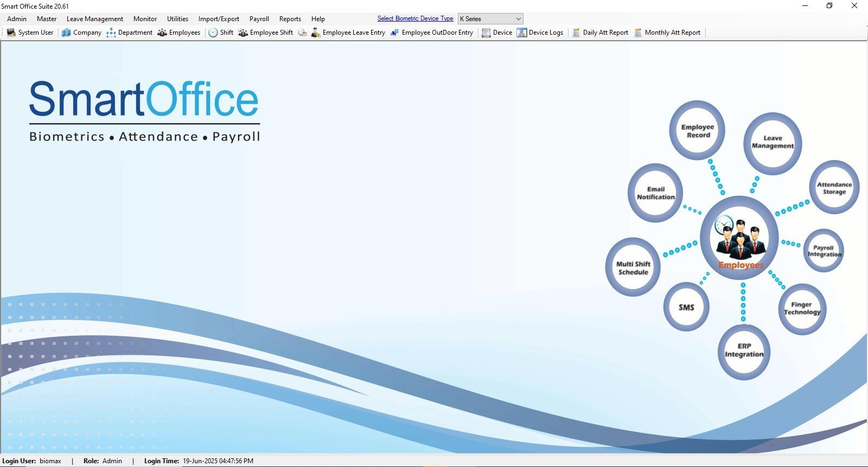This screenshot has height=467, width=868.
Task: Click the unlabeled clock icon after Employee Shift
Action: point(302,33)
